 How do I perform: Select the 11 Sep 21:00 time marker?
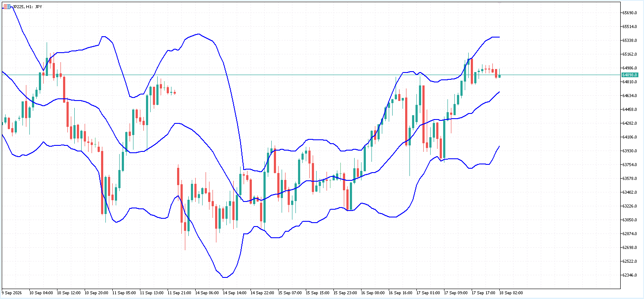click(x=179, y=293)
